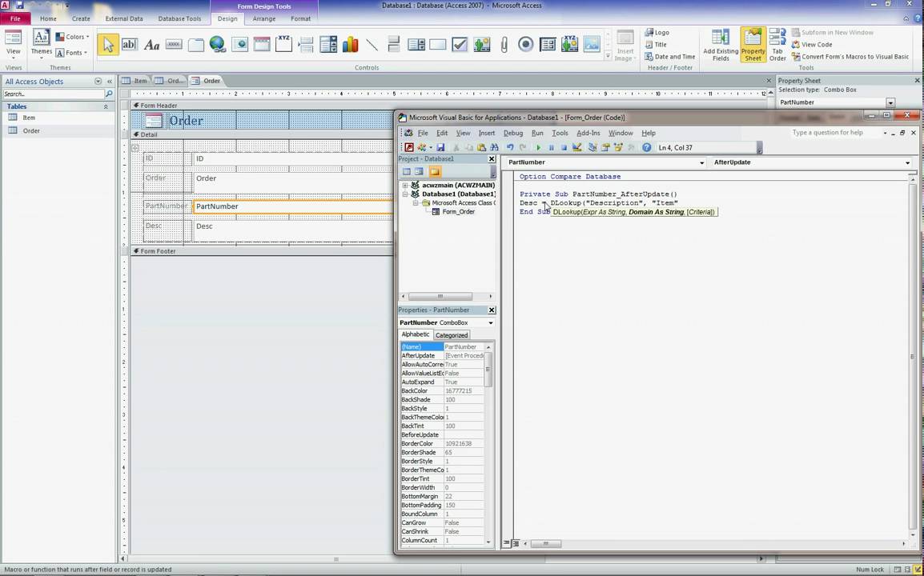Open the Fonts theme dropdown
The image size is (924, 576).
point(71,53)
